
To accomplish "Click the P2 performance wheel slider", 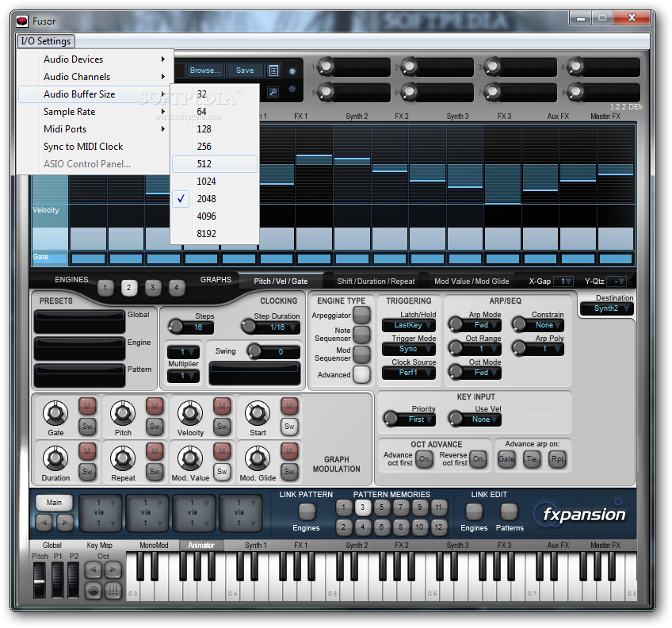I will point(73,580).
